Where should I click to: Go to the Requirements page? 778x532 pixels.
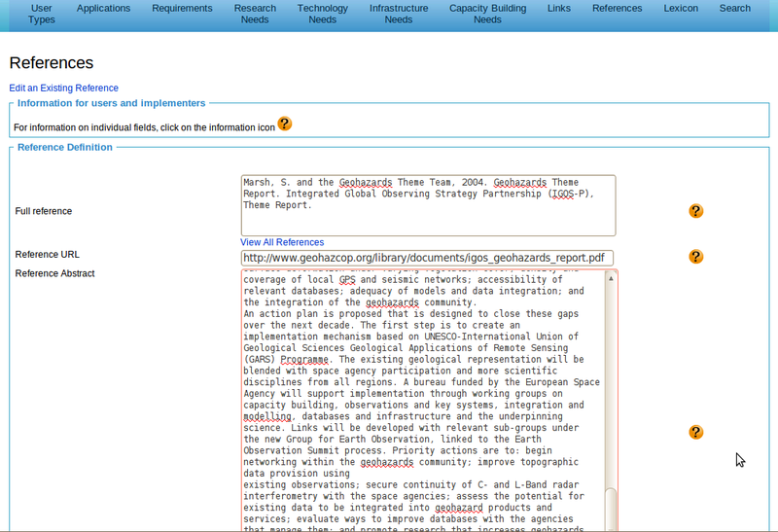[182, 9]
